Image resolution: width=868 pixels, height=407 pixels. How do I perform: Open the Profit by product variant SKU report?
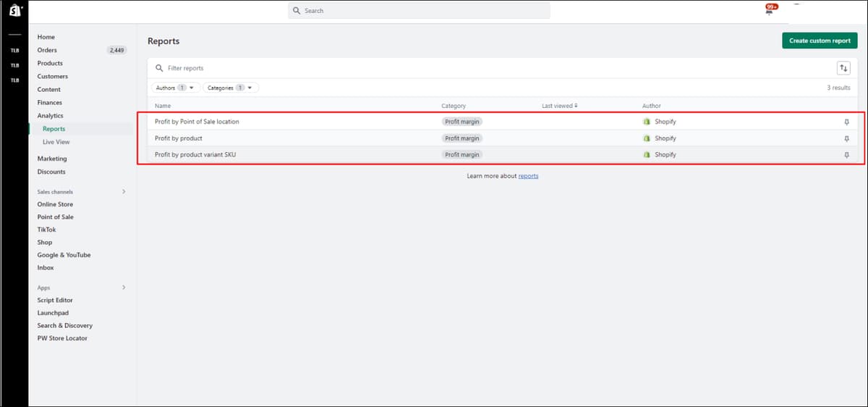tap(195, 155)
